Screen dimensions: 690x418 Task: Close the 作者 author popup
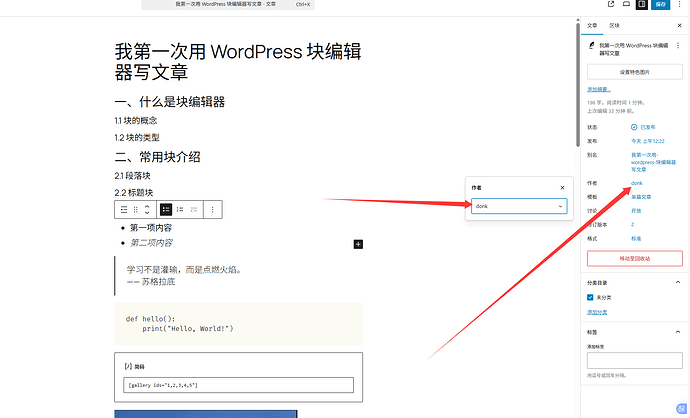click(x=562, y=188)
